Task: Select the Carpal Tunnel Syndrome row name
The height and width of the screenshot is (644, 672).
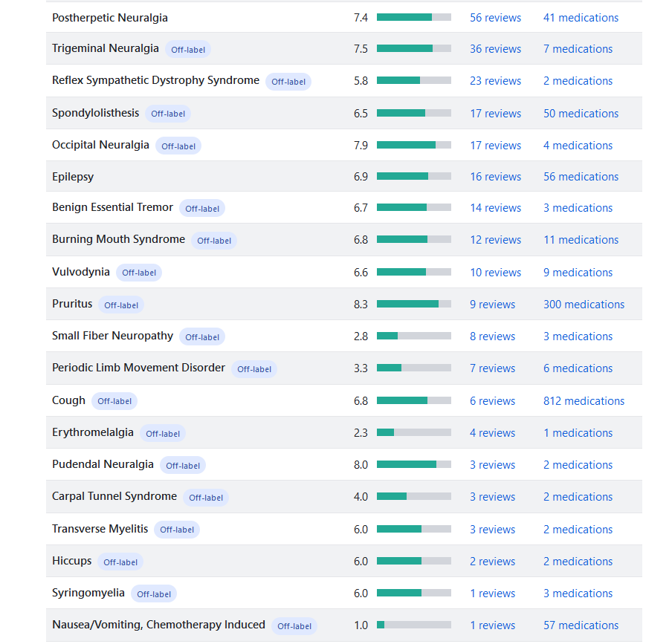Action: (x=114, y=496)
